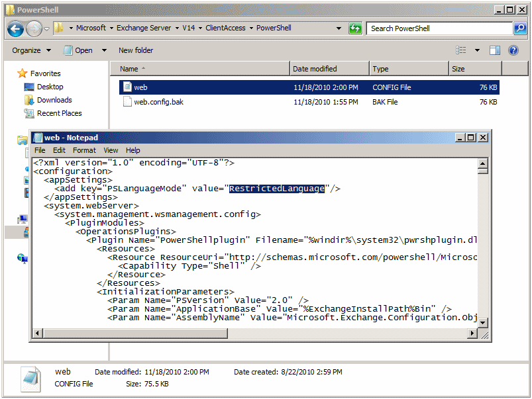The width and height of the screenshot is (532, 399).
Task: Click the highlighted RestrictedLanguage text
Action: click(x=276, y=189)
